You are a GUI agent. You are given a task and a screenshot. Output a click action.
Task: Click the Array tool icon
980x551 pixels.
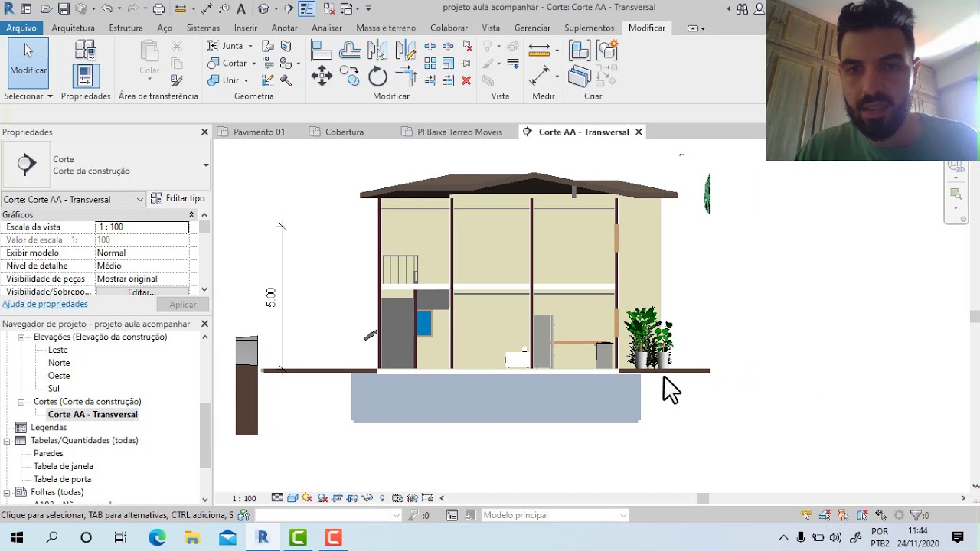430,64
